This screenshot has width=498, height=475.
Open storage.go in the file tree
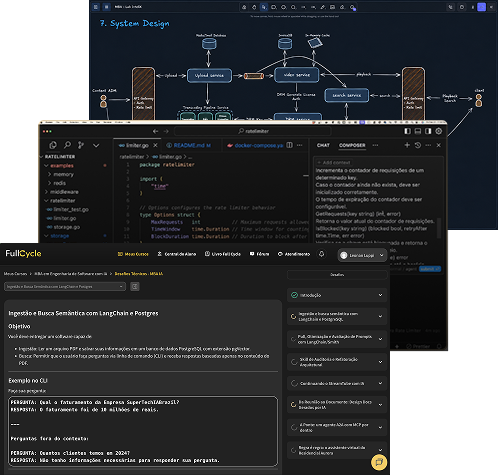(x=63, y=227)
